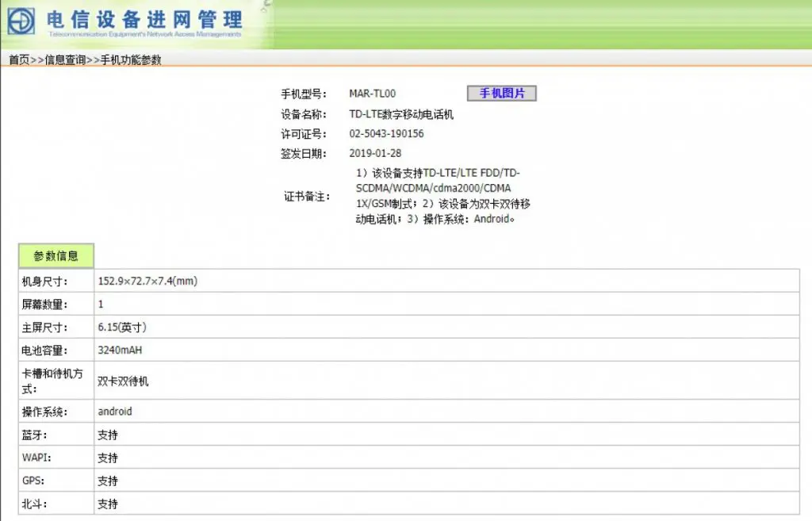This screenshot has height=521, width=812.
Task: Click the android operating system value
Action: (115, 412)
